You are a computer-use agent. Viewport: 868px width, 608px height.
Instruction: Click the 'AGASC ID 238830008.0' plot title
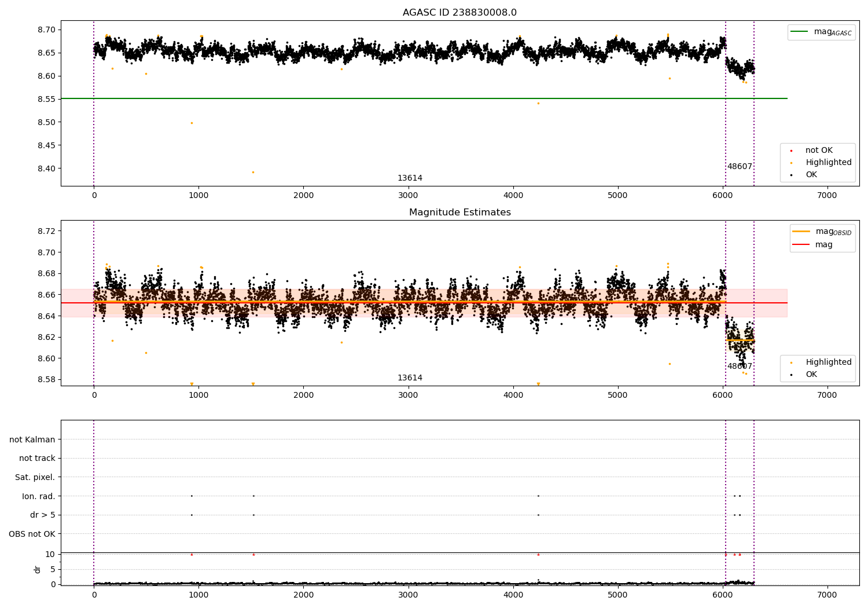tap(459, 13)
